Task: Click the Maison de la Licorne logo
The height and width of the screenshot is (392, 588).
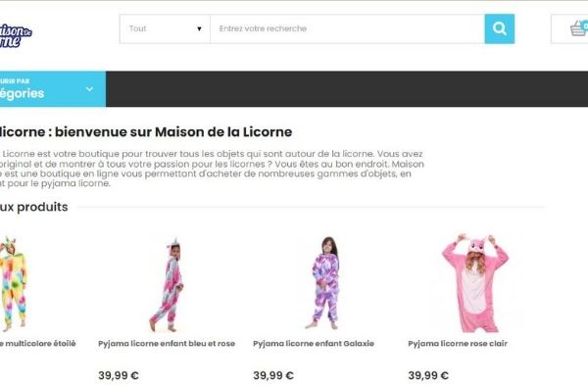Action: (x=16, y=35)
